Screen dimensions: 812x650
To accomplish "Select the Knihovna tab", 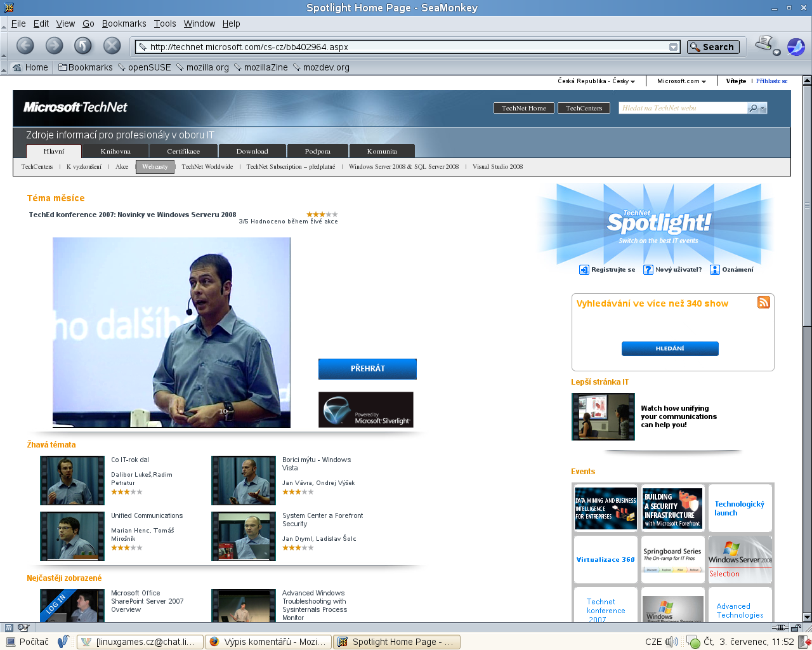I will pyautogui.click(x=115, y=151).
